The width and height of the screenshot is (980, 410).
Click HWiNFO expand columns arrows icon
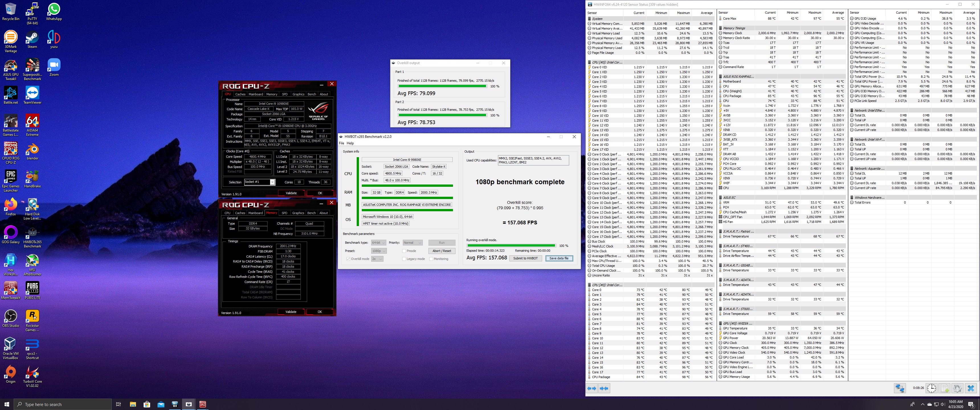(x=592, y=388)
